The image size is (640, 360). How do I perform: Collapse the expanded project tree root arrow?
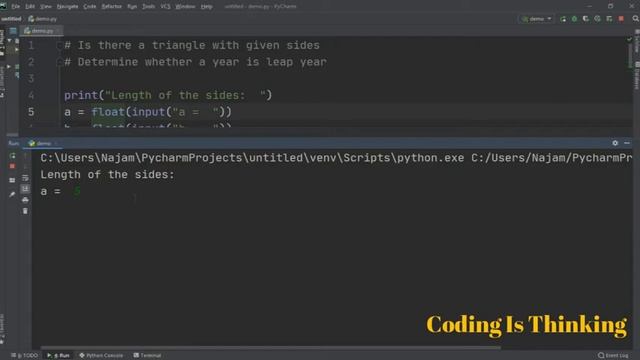(x=9, y=40)
